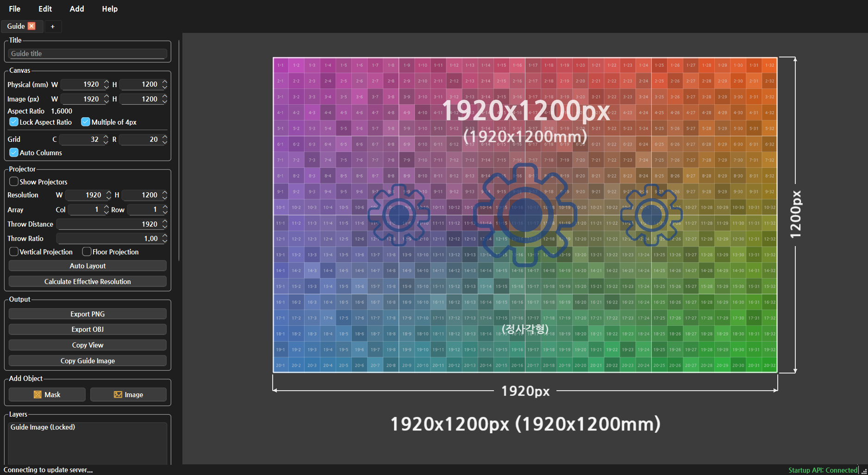Image resolution: width=868 pixels, height=475 pixels.
Task: Enable Vertical Projection checkbox
Action: tap(14, 252)
